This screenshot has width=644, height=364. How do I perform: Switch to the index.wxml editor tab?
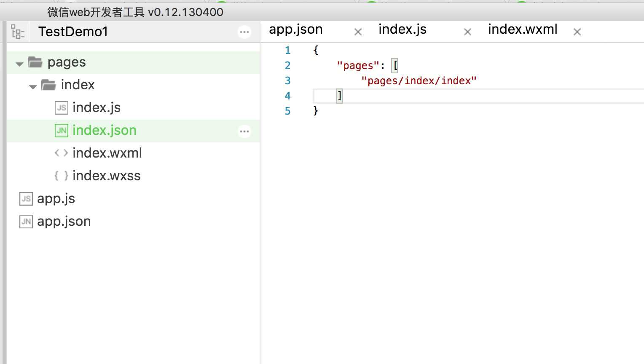click(523, 29)
